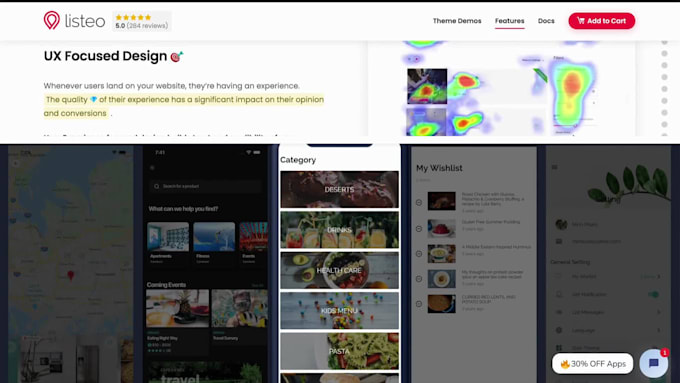Click the target emoji beside UX Focused Design

[x=177, y=56]
